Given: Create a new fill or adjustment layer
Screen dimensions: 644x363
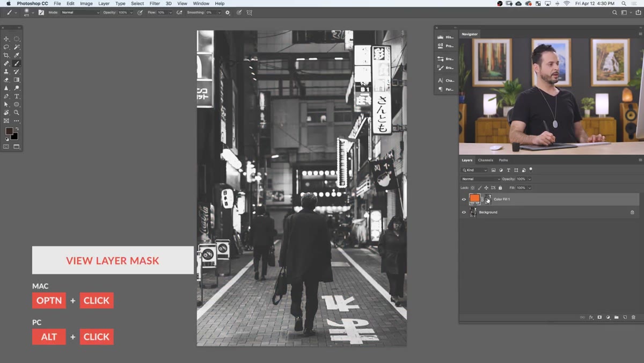Looking at the screenshot, I should 608,317.
